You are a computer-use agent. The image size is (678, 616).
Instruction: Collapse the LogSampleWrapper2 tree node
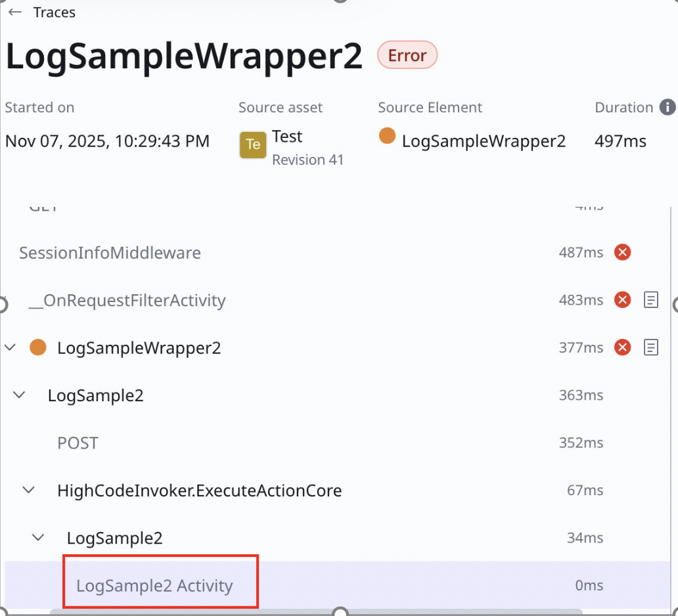pyautogui.click(x=11, y=347)
